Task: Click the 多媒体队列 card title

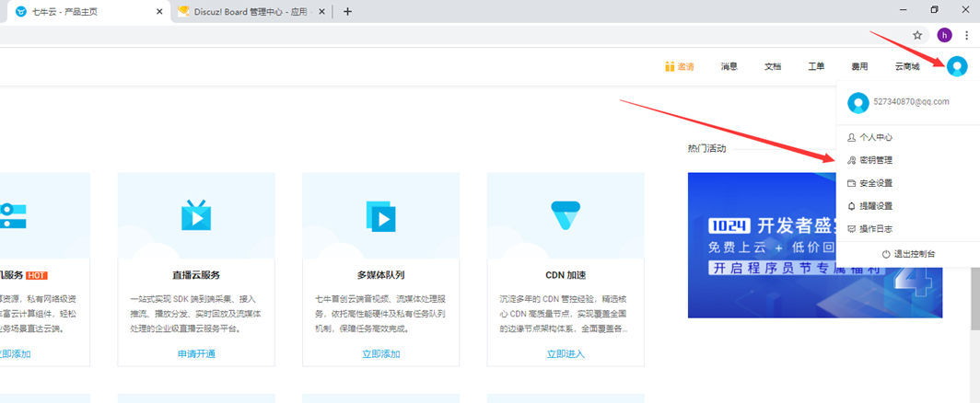Action: [x=381, y=275]
